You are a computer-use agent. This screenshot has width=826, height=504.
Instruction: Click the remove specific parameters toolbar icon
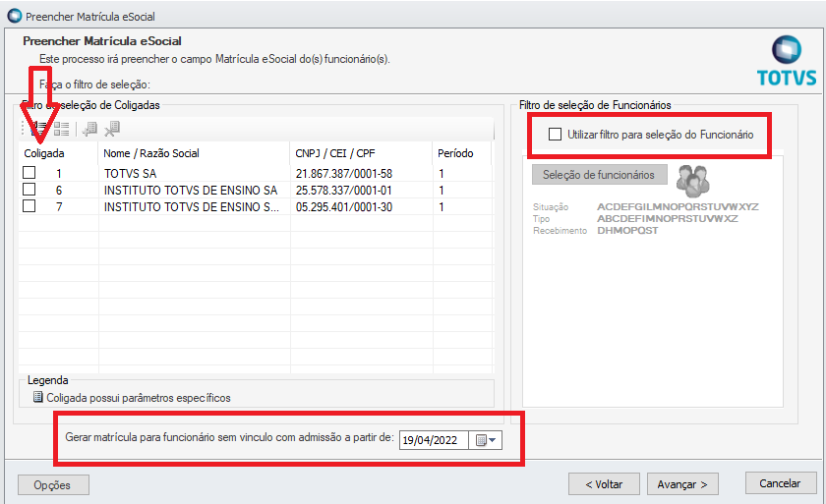tap(112, 129)
